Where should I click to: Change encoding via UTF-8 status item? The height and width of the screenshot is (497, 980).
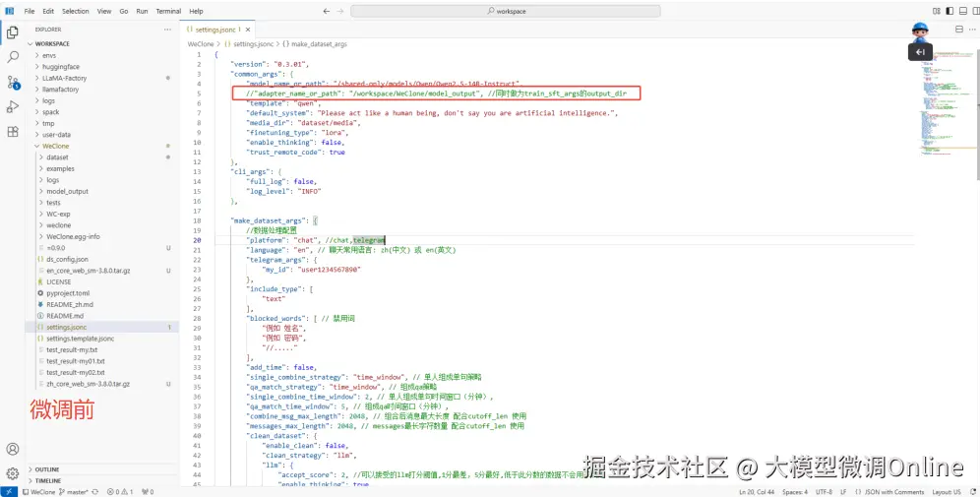click(825, 492)
